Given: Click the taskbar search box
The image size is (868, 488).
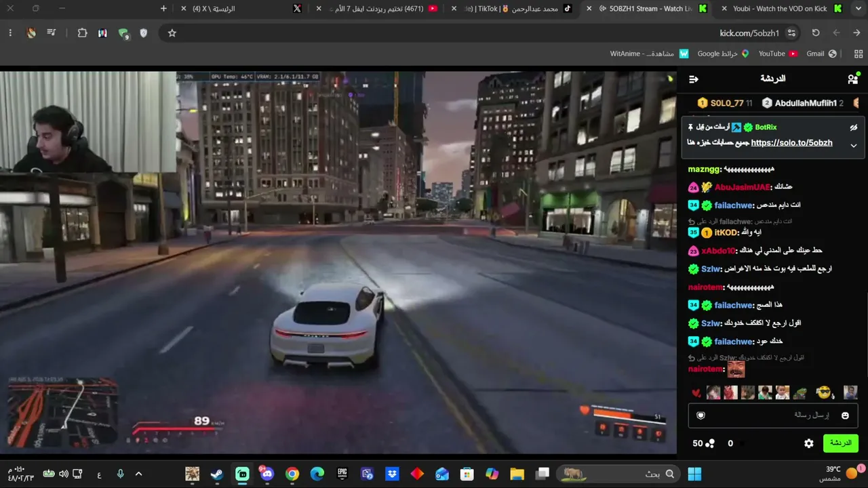Looking at the screenshot, I should [618, 474].
